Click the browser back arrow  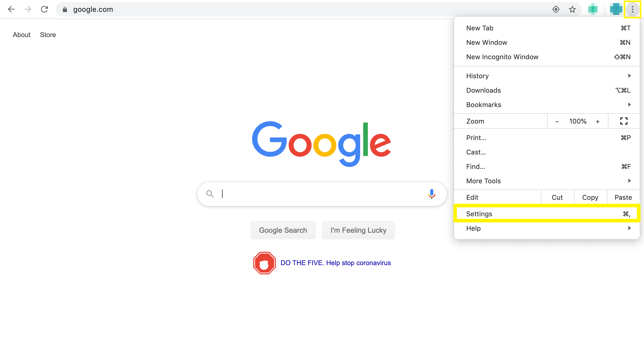click(11, 10)
